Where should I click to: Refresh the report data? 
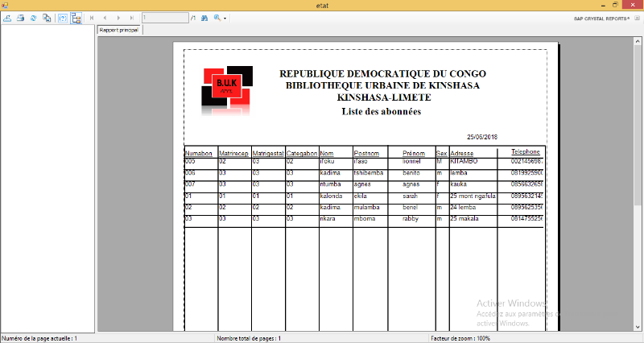coord(34,18)
